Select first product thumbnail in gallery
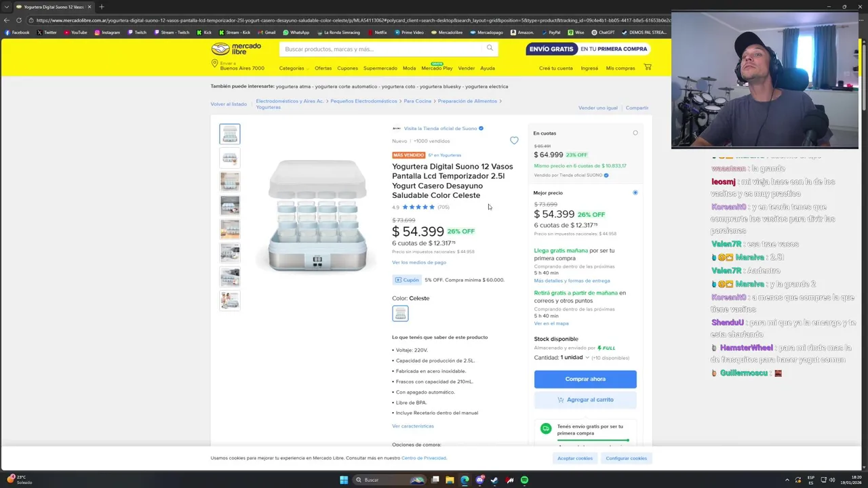 point(230,134)
